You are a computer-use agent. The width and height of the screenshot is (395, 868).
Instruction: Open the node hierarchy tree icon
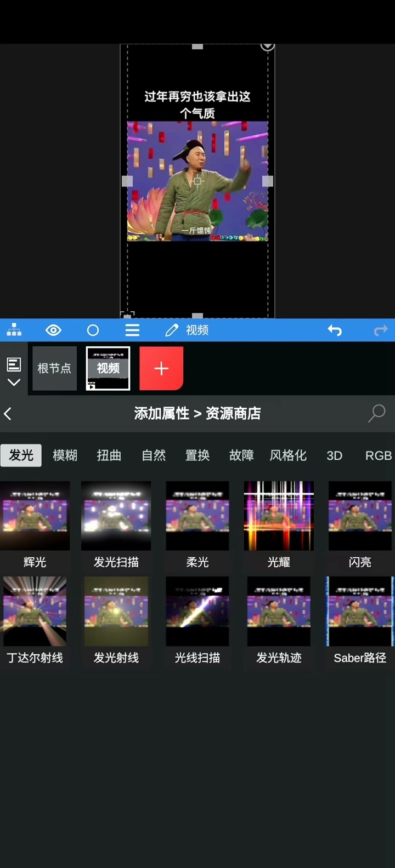pyautogui.click(x=14, y=330)
